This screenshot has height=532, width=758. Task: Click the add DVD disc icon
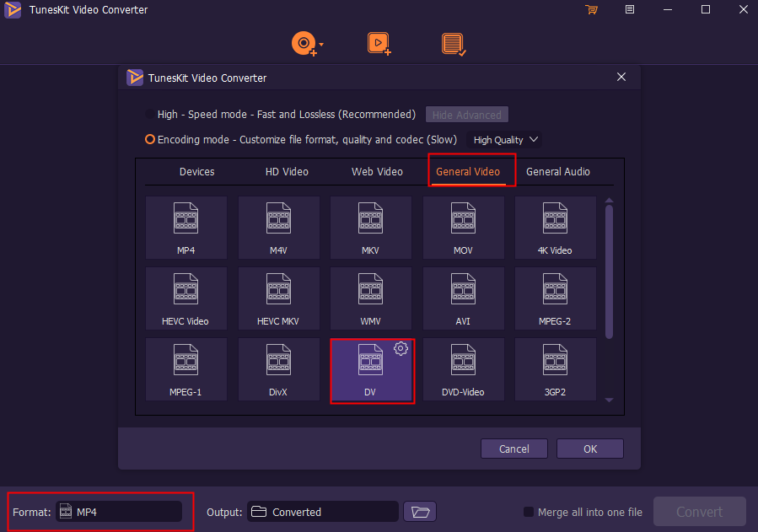pos(304,44)
